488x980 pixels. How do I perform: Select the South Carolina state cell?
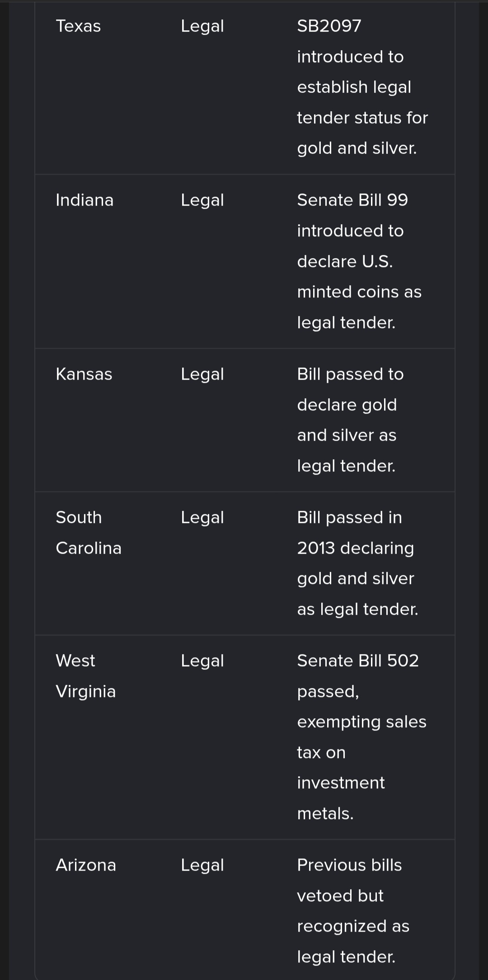pyautogui.click(x=88, y=532)
